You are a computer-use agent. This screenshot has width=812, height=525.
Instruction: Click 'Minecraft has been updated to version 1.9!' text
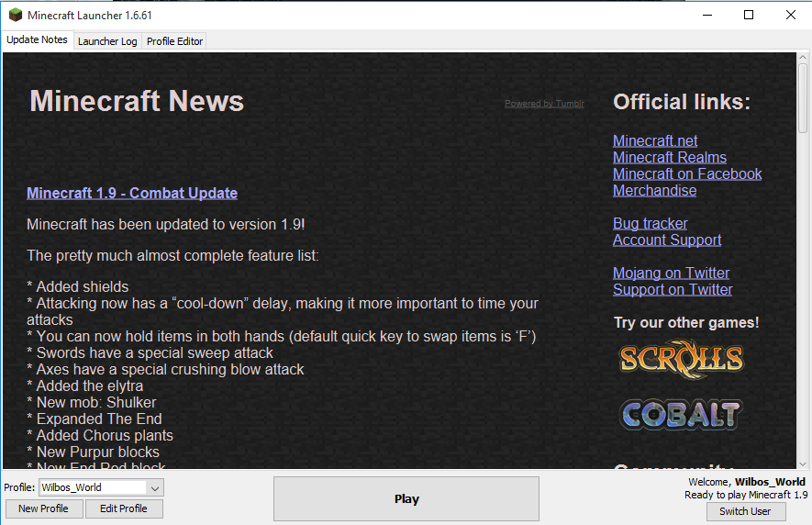(166, 224)
